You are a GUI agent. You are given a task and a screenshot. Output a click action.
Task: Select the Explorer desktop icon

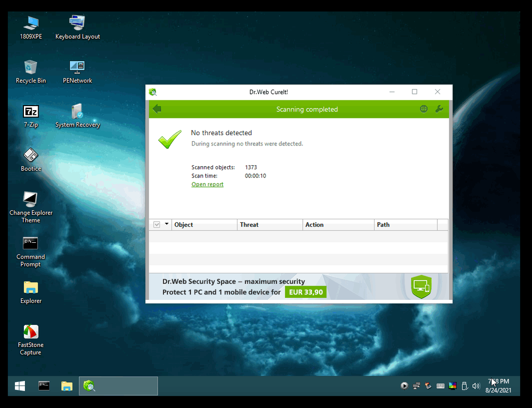pos(31,292)
